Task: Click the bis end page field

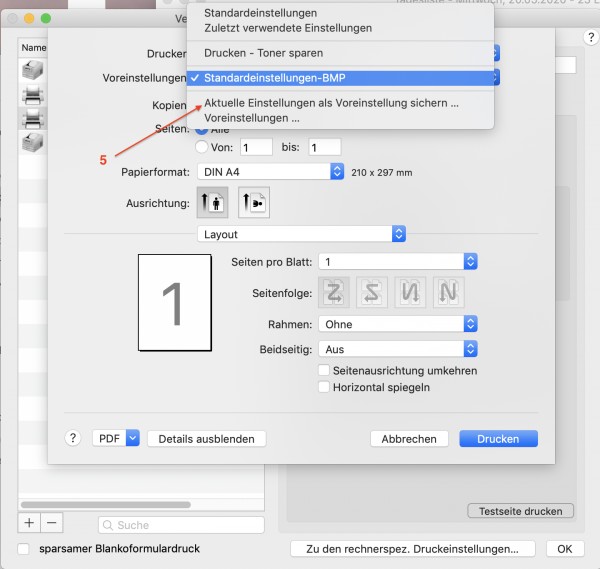Action: [324, 147]
